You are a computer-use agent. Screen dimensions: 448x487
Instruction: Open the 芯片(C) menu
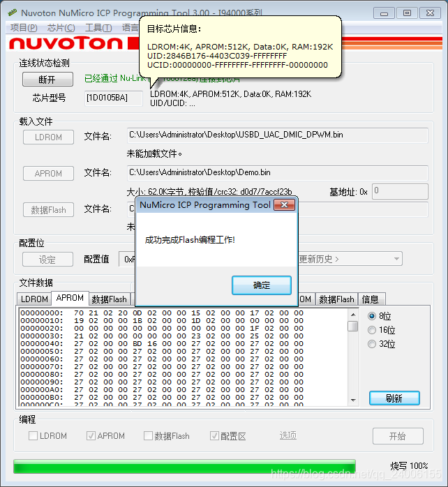(61, 28)
